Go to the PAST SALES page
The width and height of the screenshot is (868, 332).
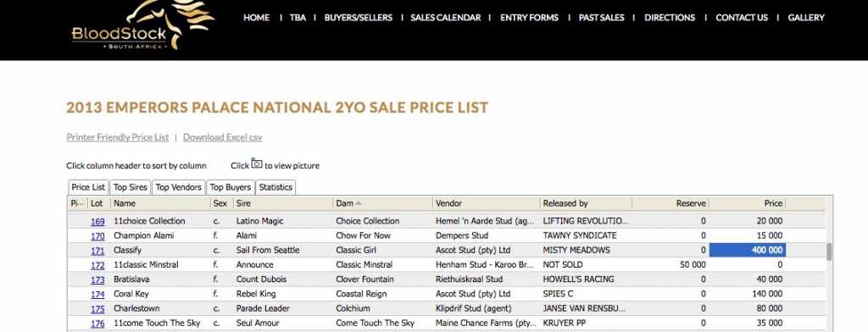[x=601, y=18]
